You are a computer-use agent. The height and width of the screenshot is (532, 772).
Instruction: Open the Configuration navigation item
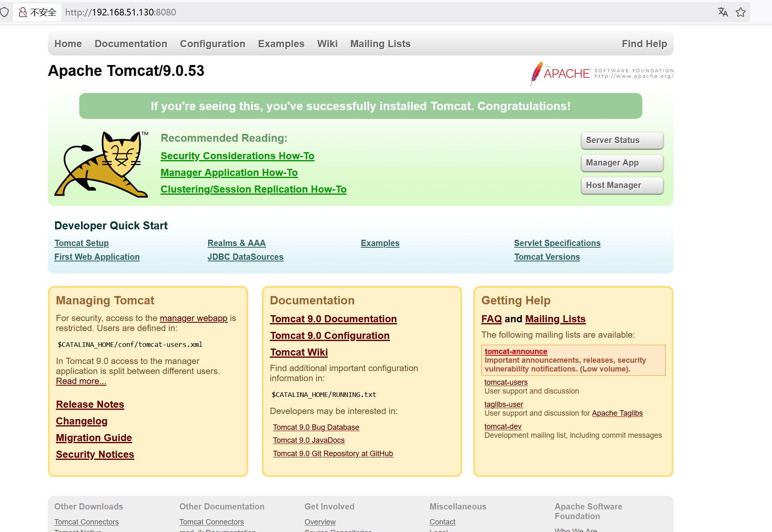212,44
